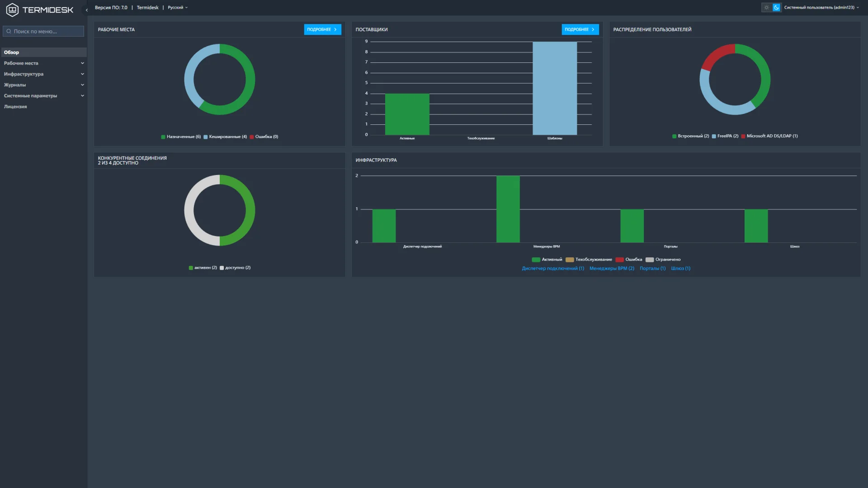Open the Шлюз (1) link
This screenshot has width=868, height=488.
pos(680,268)
